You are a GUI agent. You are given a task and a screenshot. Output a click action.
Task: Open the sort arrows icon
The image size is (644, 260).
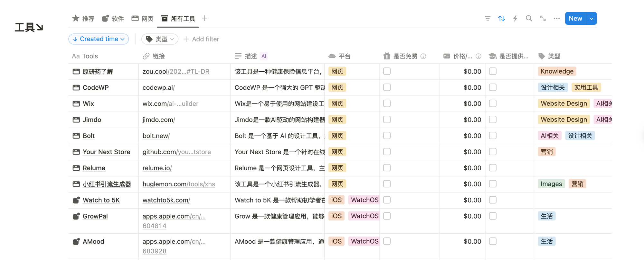[501, 19]
